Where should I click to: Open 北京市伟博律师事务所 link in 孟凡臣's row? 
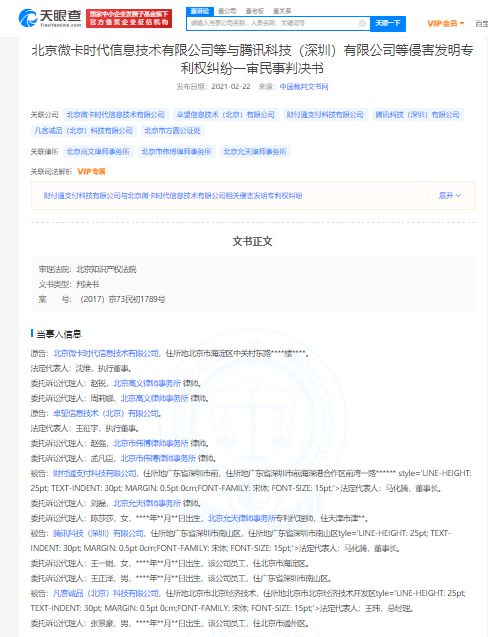coord(158,458)
